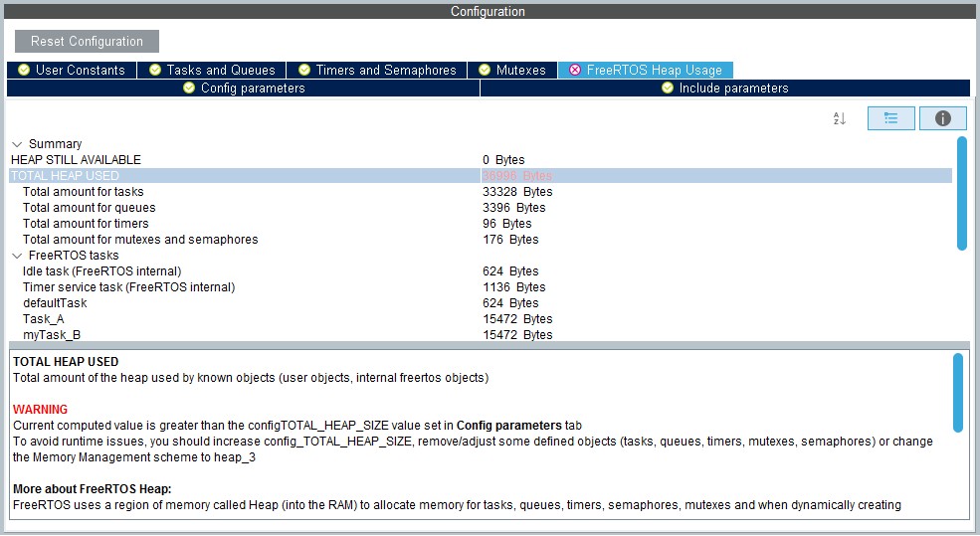Click green check icon on Mutexes tab

pos(485,70)
